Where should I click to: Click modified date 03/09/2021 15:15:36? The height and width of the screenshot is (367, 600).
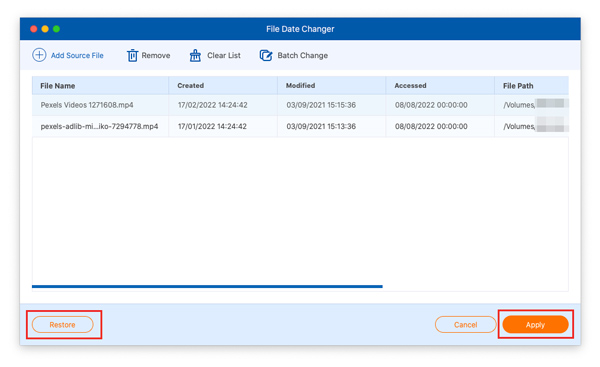point(321,105)
